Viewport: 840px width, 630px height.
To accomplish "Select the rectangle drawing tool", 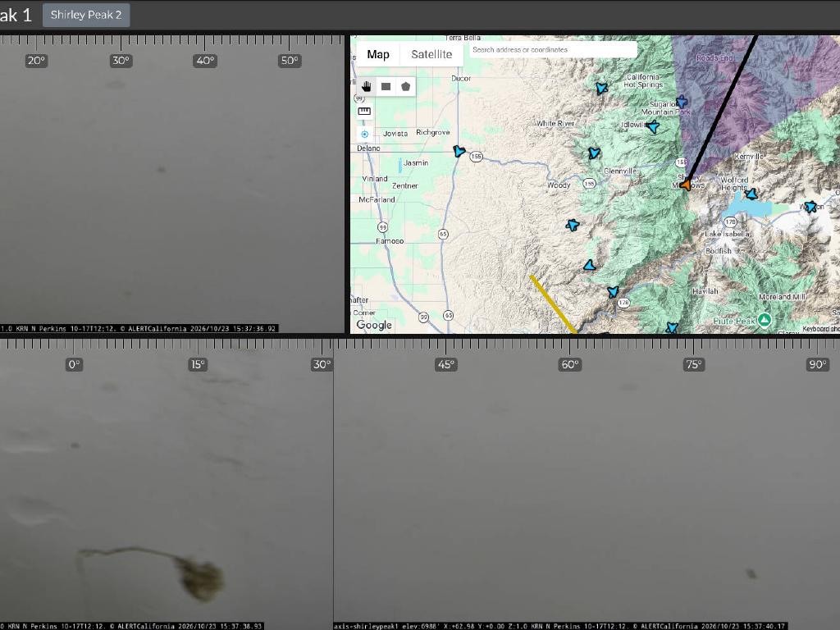I will click(386, 86).
